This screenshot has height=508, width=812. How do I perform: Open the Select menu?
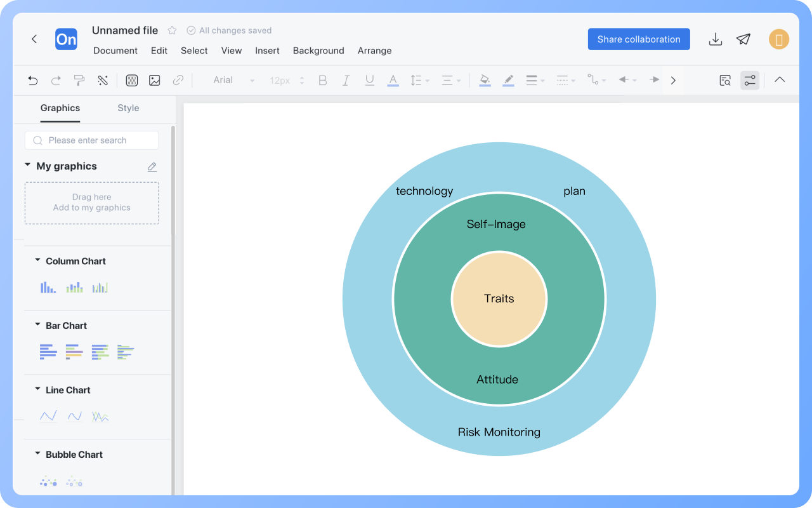pyautogui.click(x=194, y=51)
